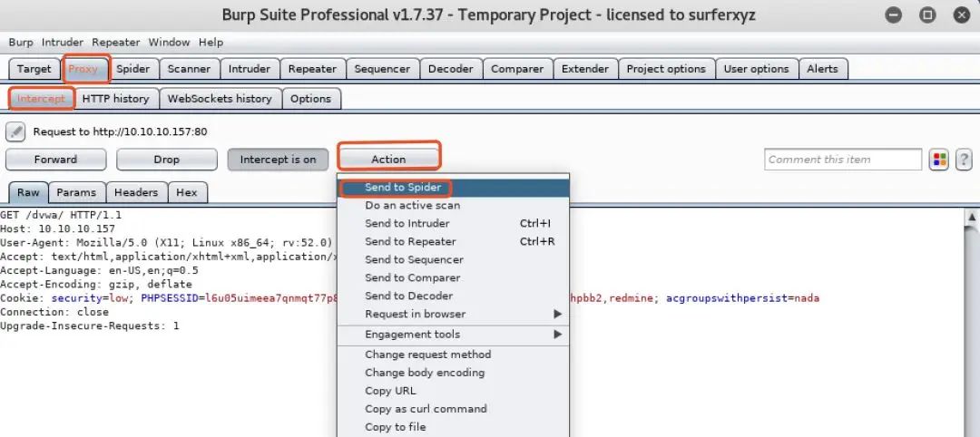
Task: Choose Copy to file menu entry
Action: click(453, 427)
